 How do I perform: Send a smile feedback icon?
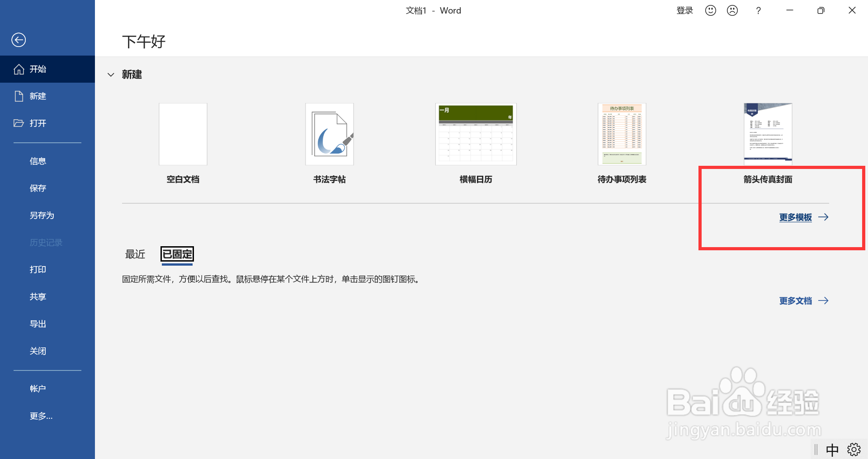711,10
